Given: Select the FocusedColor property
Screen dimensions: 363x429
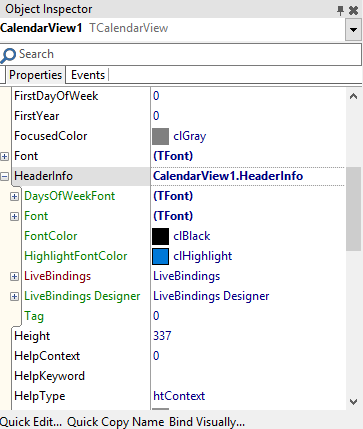Looking at the screenshot, I should (x=51, y=136).
